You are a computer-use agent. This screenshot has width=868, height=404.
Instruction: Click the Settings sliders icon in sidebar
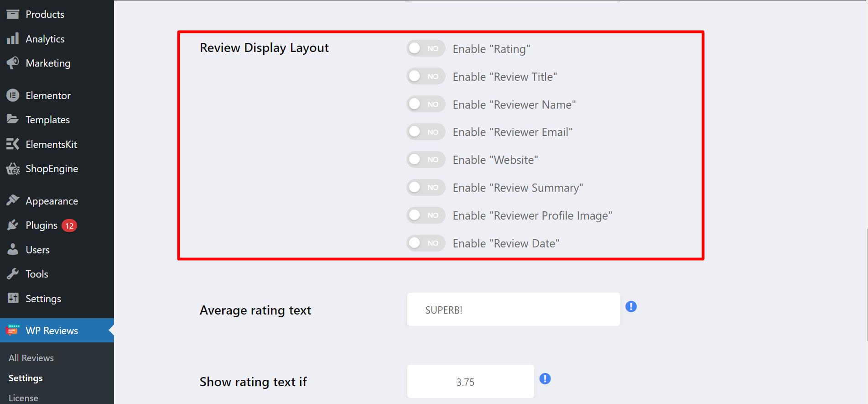pyautogui.click(x=13, y=298)
